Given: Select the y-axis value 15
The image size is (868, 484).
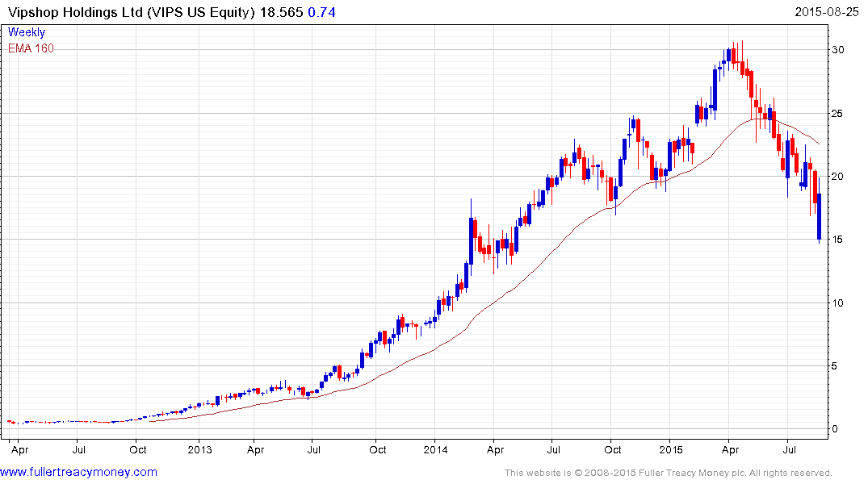Looking at the screenshot, I should [x=838, y=240].
